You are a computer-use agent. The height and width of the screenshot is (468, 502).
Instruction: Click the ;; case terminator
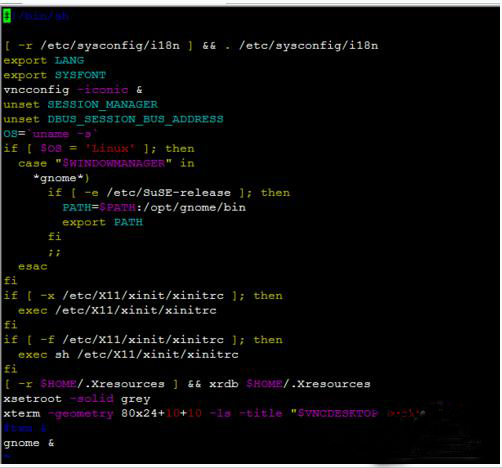pyautogui.click(x=54, y=252)
